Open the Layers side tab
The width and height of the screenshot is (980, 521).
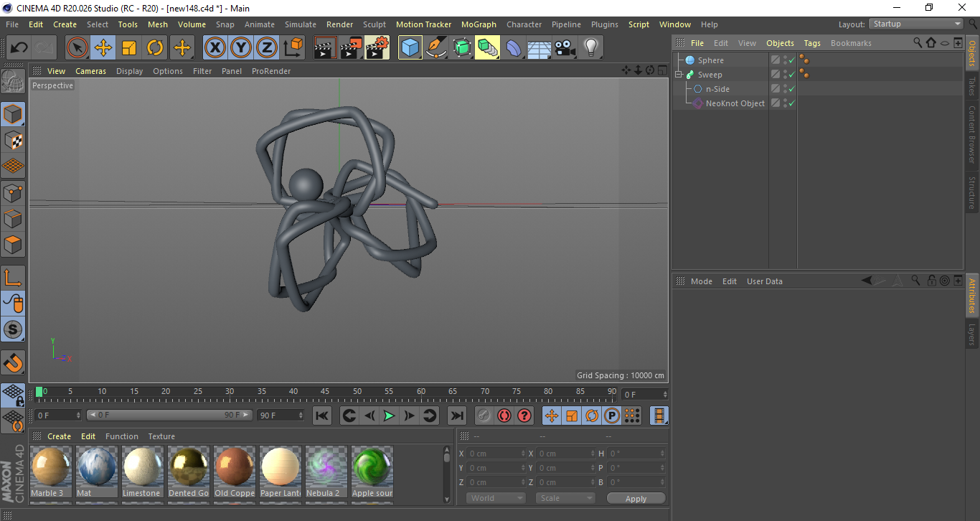972,334
